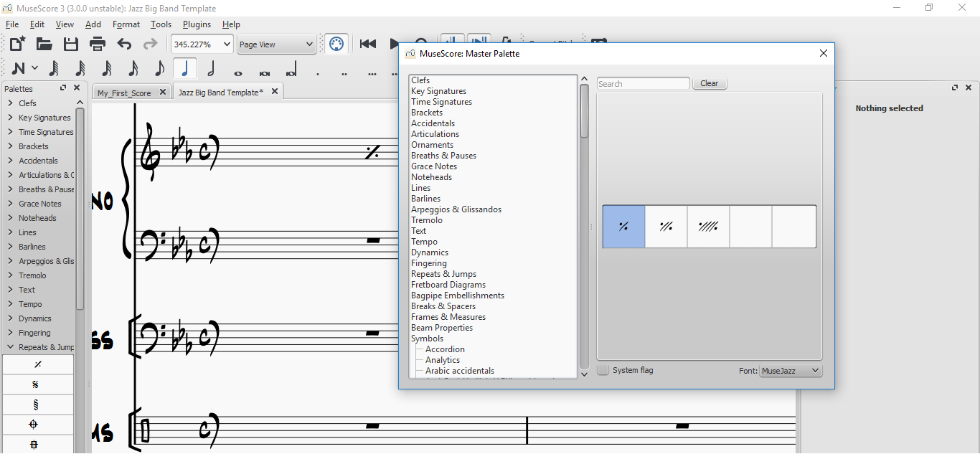Open the Add menu
980x454 pixels.
pos(93,24)
